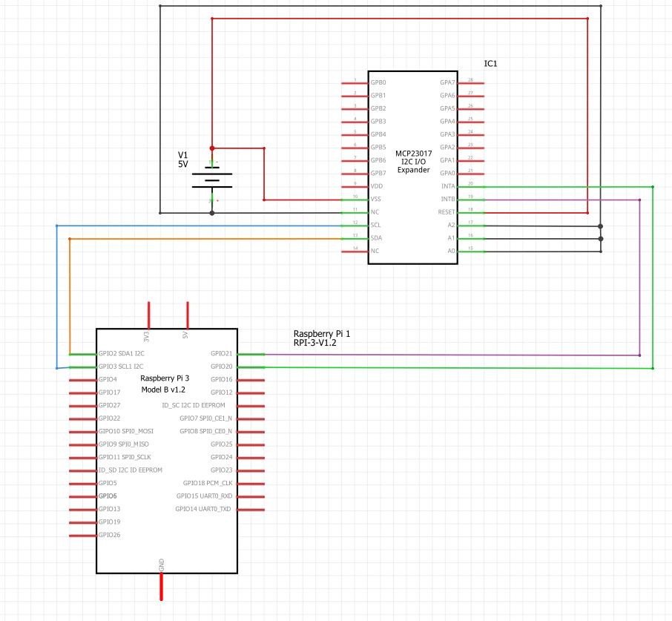Click the INTB pin label
The width and height of the screenshot is (672, 621).
448,199
